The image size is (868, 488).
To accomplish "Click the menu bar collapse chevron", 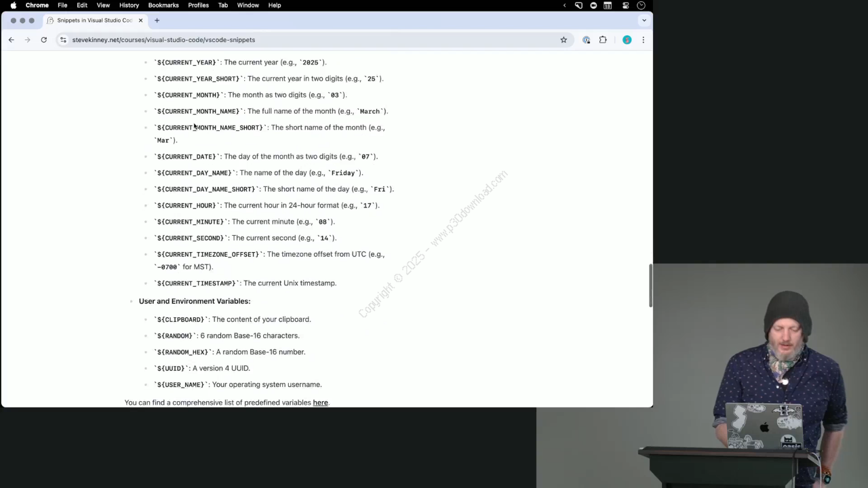I will tap(564, 5).
